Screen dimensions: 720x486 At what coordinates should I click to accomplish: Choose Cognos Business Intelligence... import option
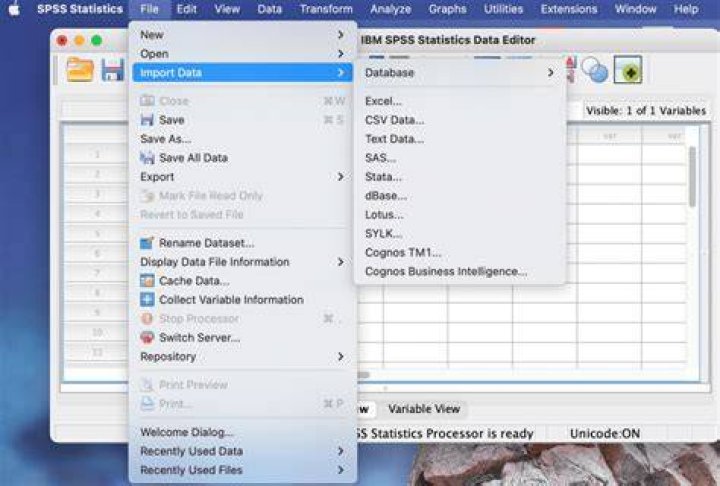click(x=445, y=271)
